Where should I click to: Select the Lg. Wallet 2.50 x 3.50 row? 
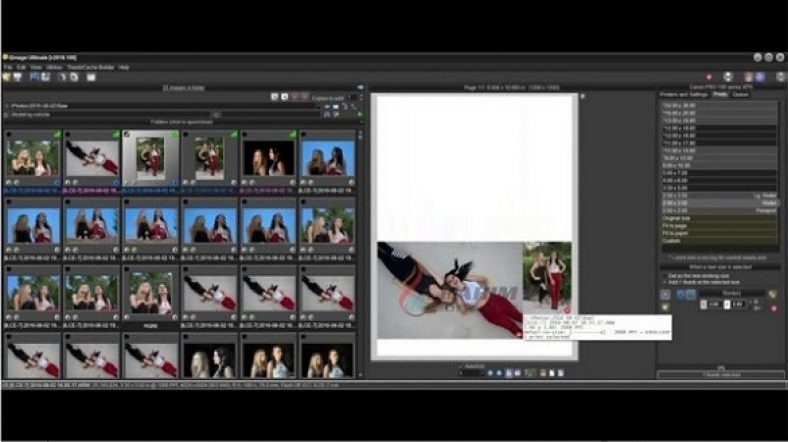click(x=719, y=195)
